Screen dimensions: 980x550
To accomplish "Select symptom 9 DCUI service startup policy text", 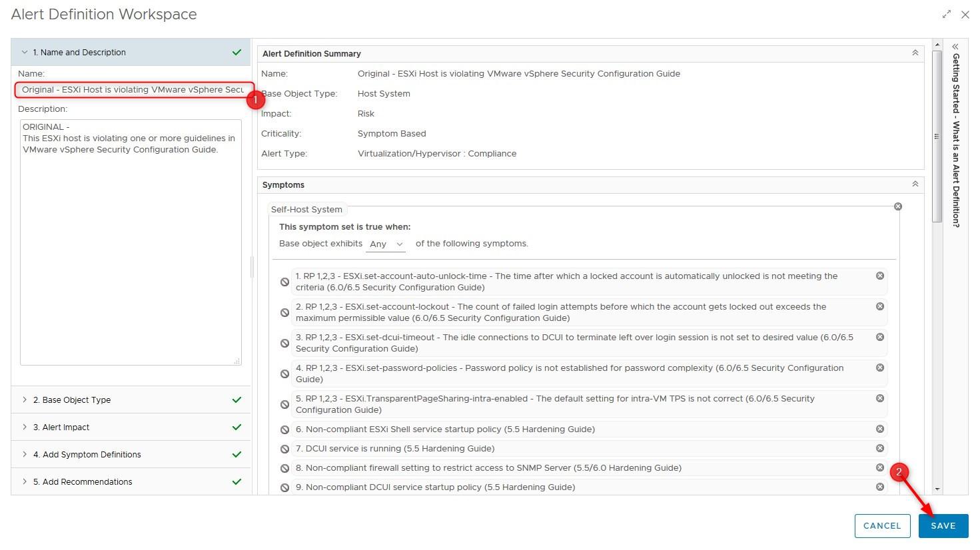I will (435, 487).
